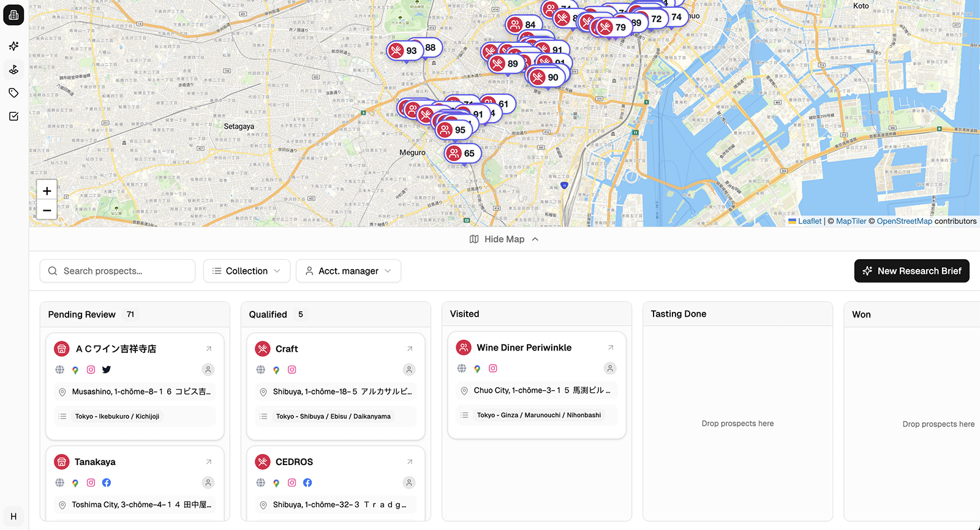Open the Craft prospect card title
The width and height of the screenshot is (980, 530).
pyautogui.click(x=287, y=349)
